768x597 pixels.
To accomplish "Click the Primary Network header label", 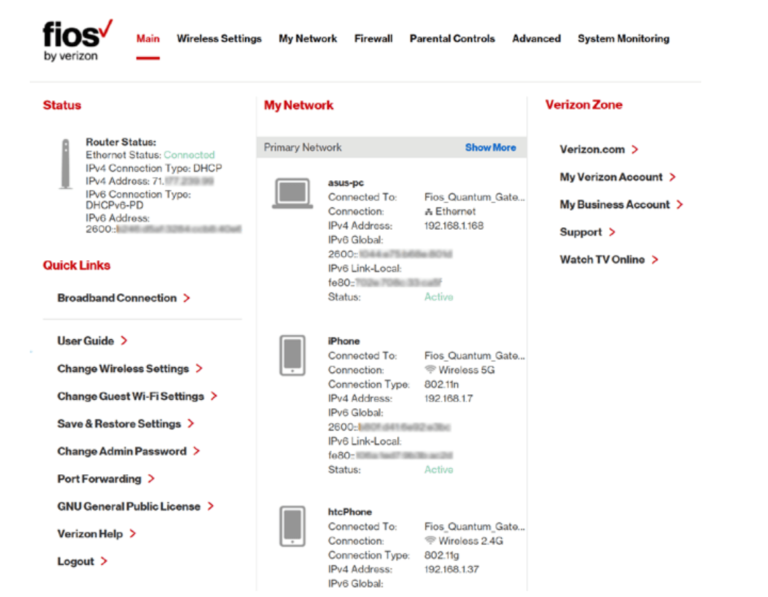I will 303,147.
